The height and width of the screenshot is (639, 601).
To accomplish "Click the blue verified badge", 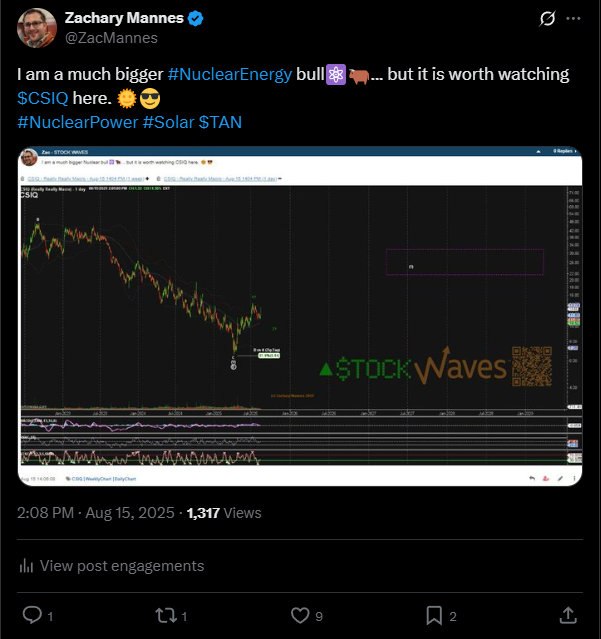I will coord(196,18).
